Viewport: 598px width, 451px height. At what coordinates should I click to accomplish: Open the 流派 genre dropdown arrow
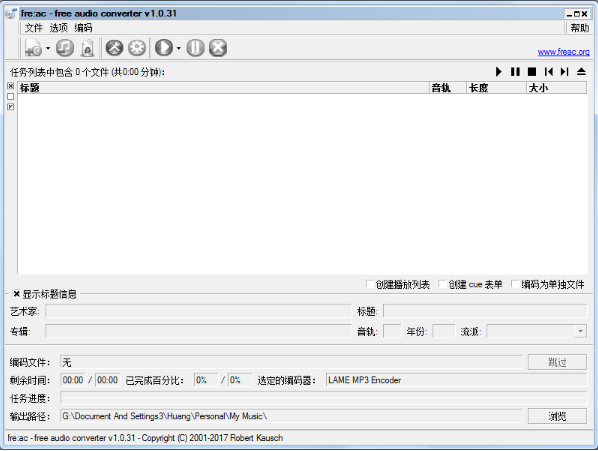point(580,331)
